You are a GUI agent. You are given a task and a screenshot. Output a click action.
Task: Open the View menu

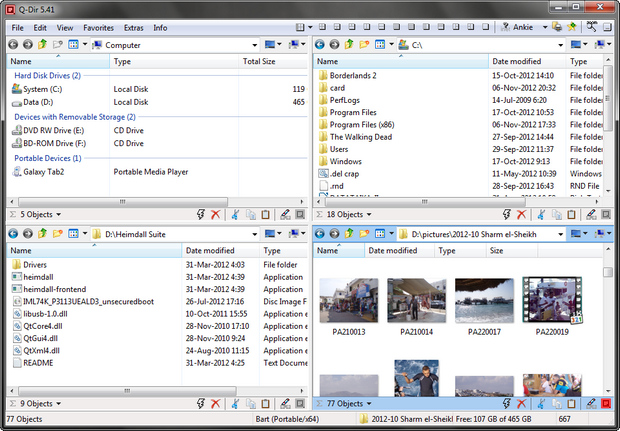65,28
